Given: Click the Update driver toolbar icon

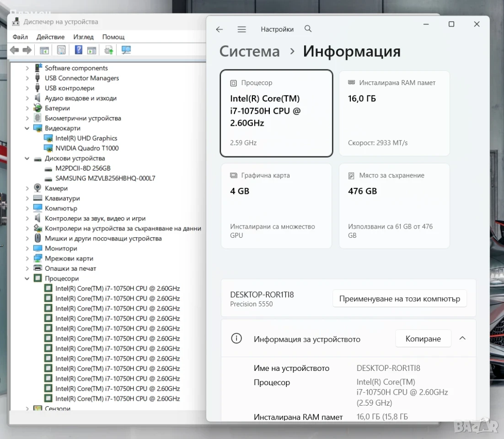Looking at the screenshot, I should pos(109,50).
